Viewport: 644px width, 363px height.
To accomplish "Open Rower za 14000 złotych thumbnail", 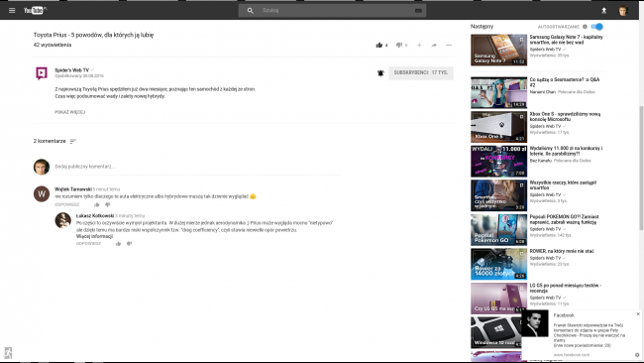I will click(x=498, y=264).
